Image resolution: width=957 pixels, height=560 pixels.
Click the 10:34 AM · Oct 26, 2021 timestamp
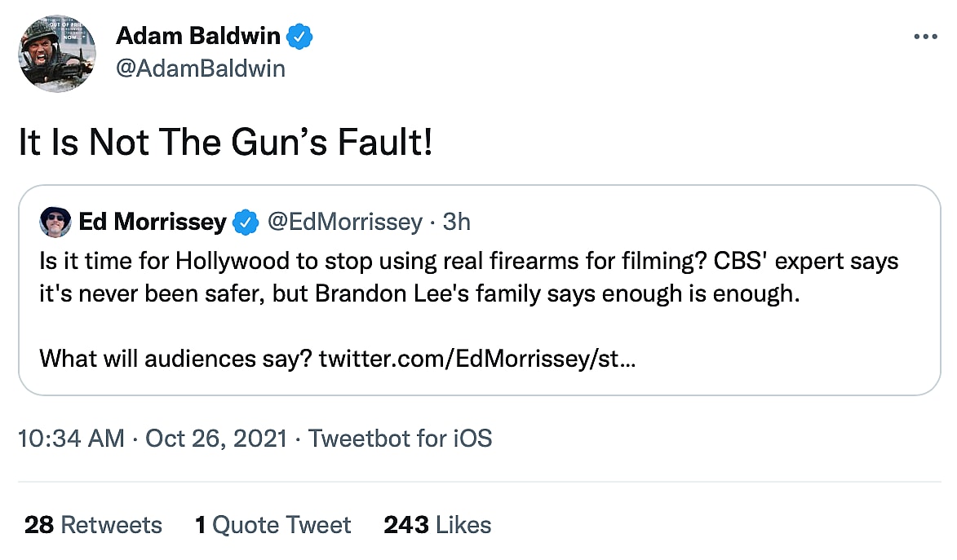(x=153, y=439)
